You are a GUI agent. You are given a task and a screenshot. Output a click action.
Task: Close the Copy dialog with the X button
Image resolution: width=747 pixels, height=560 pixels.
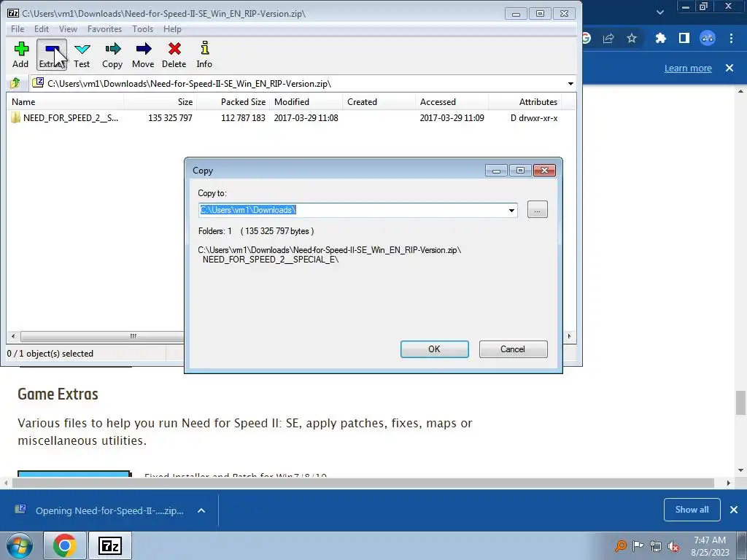(x=544, y=171)
